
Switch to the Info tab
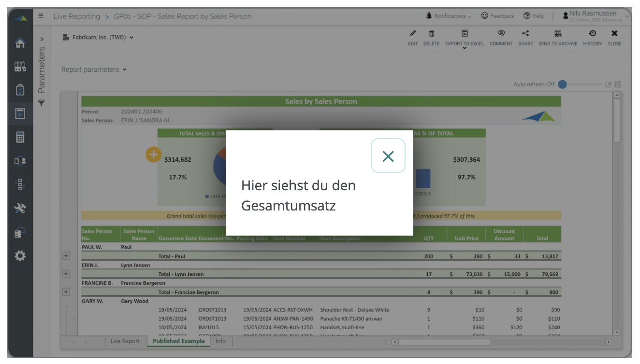(220, 341)
